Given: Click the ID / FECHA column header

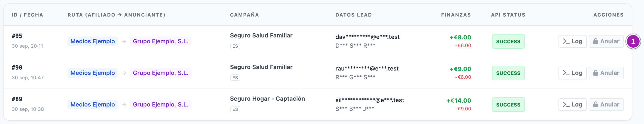Looking at the screenshot, I should point(28,15).
